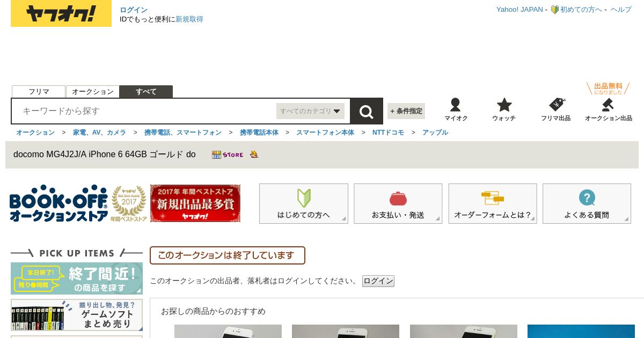This screenshot has width=644, height=338.
Task: Click 出品無料 notice badge
Action: pyautogui.click(x=608, y=89)
